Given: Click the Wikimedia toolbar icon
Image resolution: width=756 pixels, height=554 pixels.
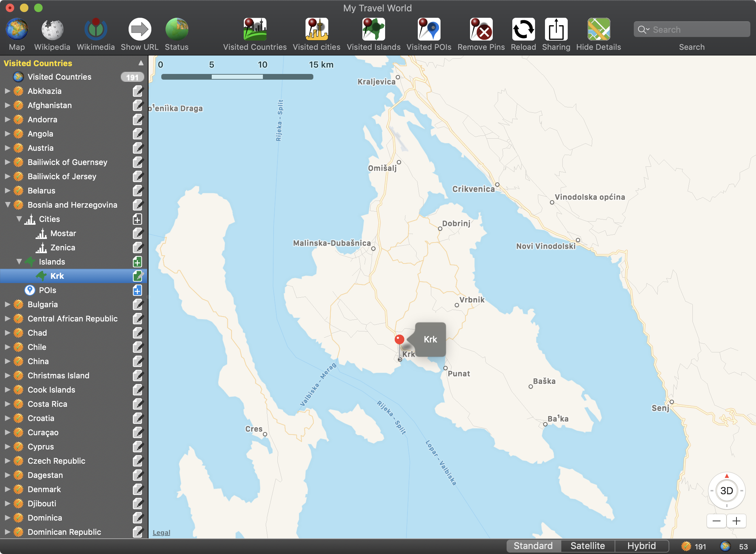Looking at the screenshot, I should coord(96,30).
